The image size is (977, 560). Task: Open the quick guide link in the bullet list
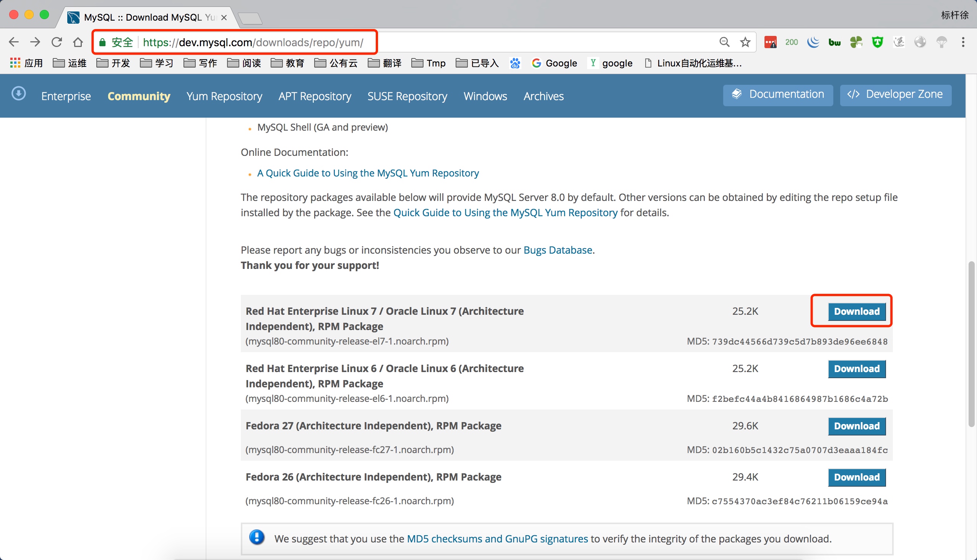click(x=368, y=173)
